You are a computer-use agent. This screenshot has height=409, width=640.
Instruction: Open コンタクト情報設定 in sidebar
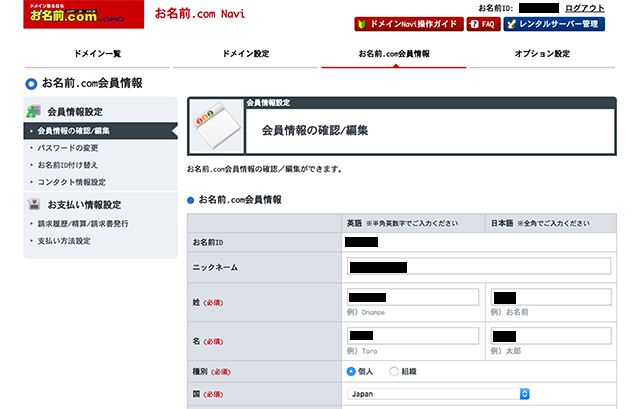[x=71, y=182]
